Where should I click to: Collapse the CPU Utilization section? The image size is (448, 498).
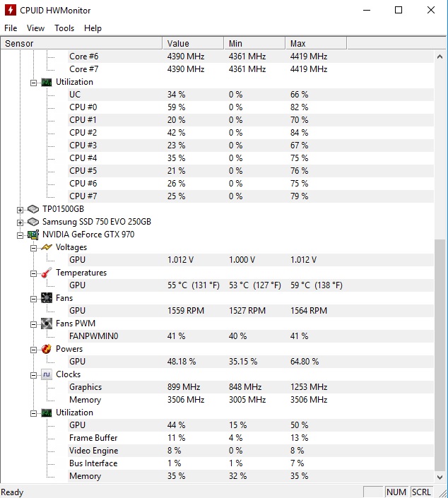coord(33,83)
